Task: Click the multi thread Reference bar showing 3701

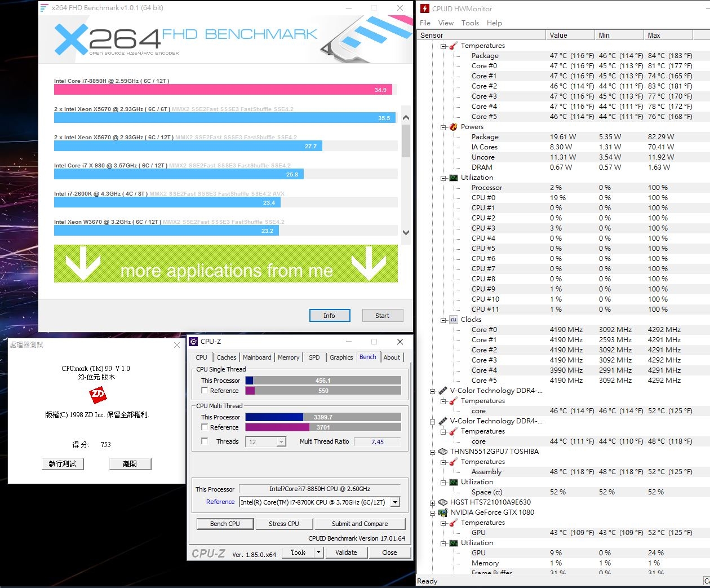Action: [x=323, y=427]
